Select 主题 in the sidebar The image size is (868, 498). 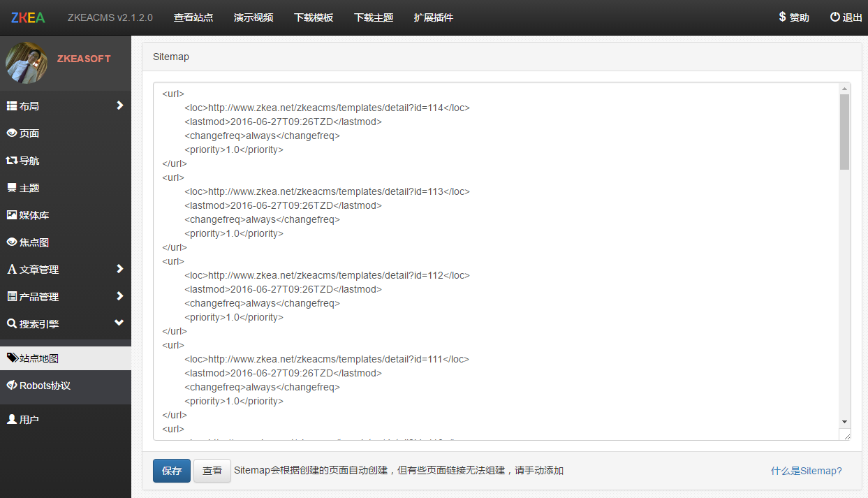pos(29,187)
